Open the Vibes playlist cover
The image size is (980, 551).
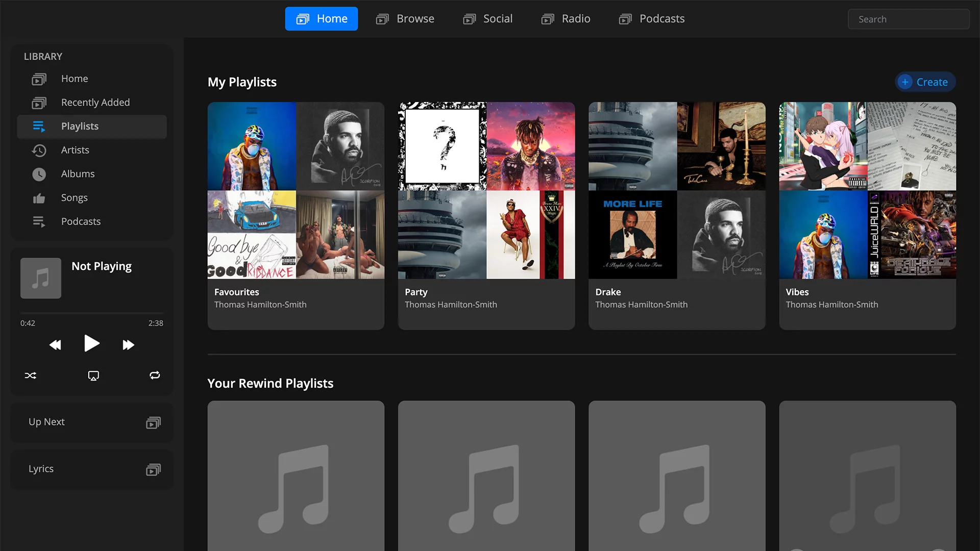click(867, 190)
